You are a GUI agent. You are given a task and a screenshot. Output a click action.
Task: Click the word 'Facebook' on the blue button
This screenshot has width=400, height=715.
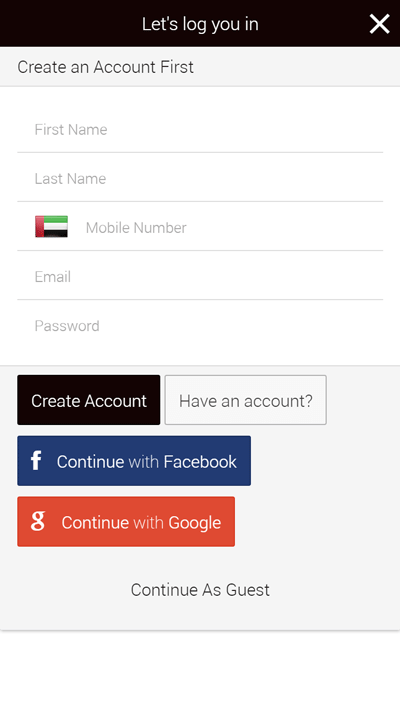click(x=200, y=461)
